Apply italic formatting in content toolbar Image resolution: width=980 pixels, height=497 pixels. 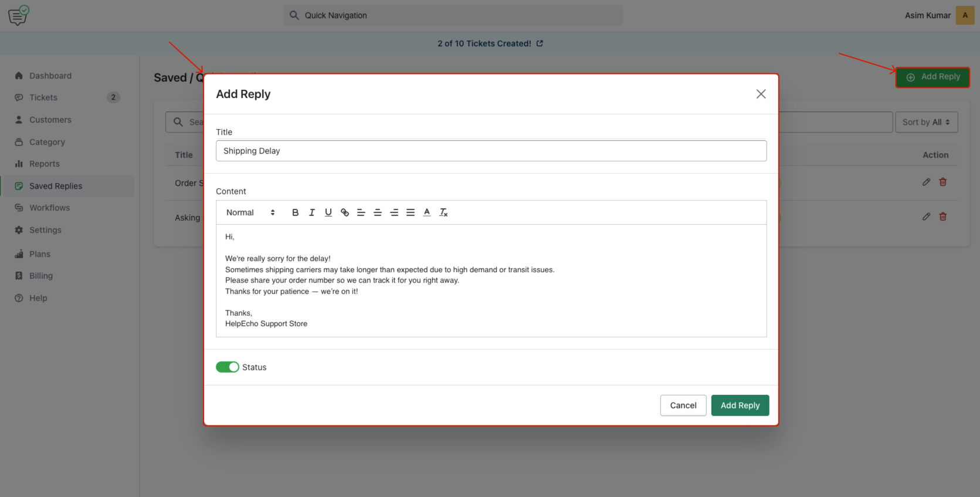(x=311, y=212)
